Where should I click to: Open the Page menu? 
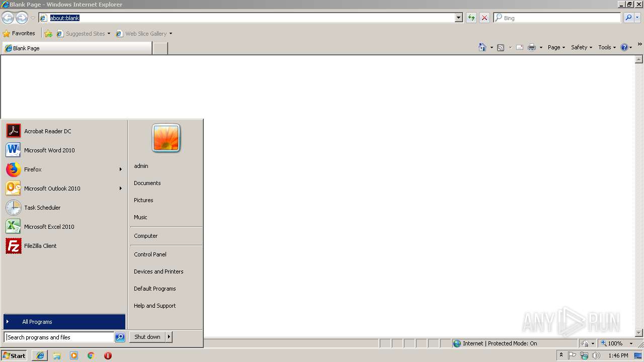556,47
